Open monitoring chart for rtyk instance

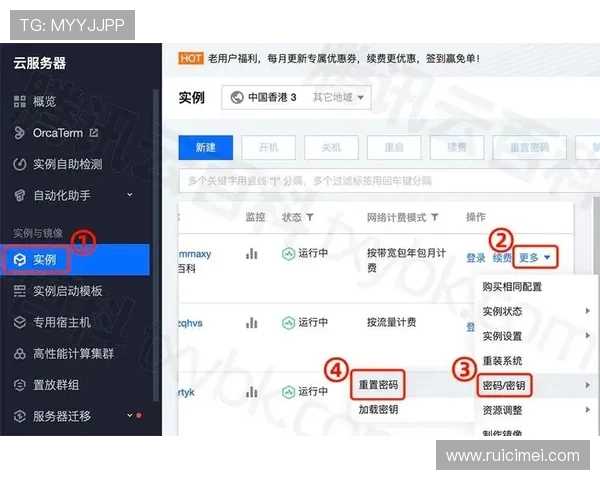251,392
